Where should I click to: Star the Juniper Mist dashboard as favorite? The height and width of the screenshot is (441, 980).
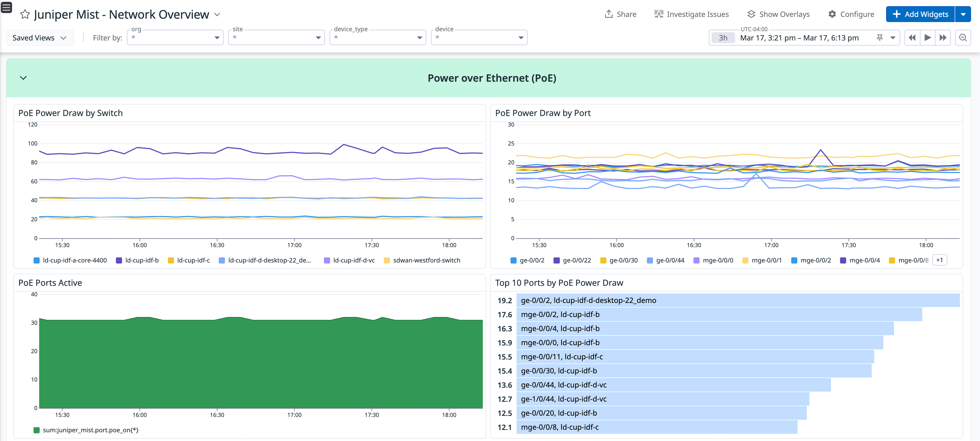(25, 15)
